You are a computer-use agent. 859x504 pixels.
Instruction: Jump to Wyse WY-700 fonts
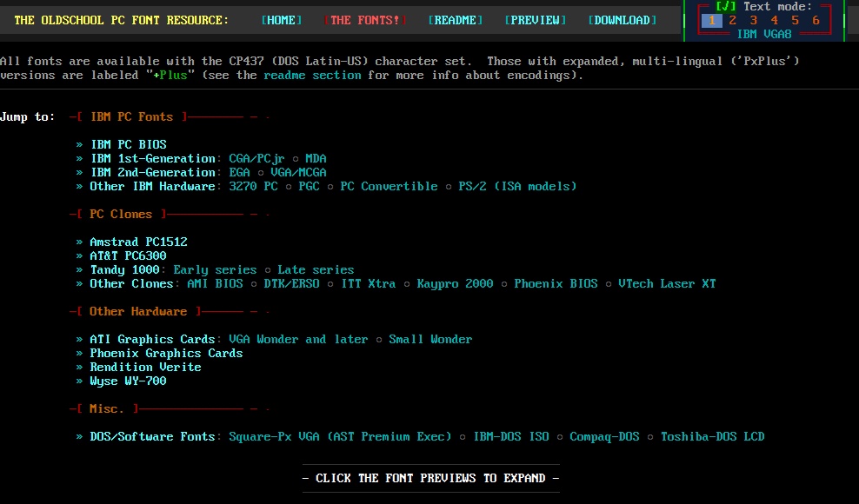128,381
